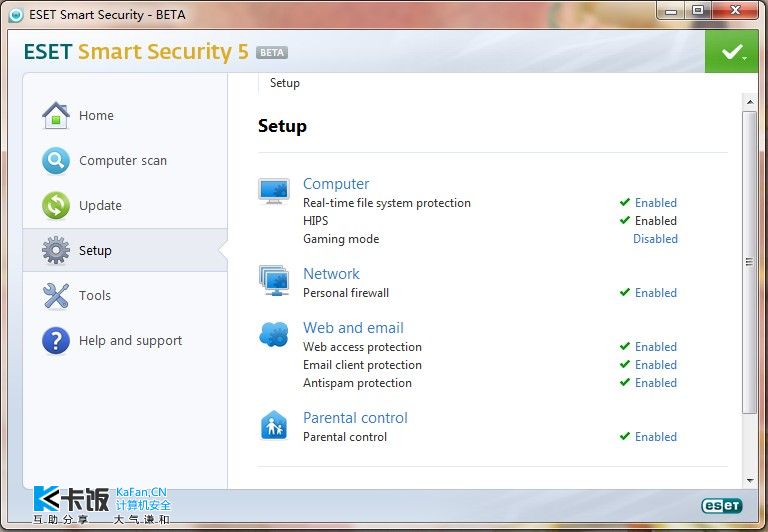Open the Parental control heading link
The height and width of the screenshot is (532, 768).
(355, 418)
